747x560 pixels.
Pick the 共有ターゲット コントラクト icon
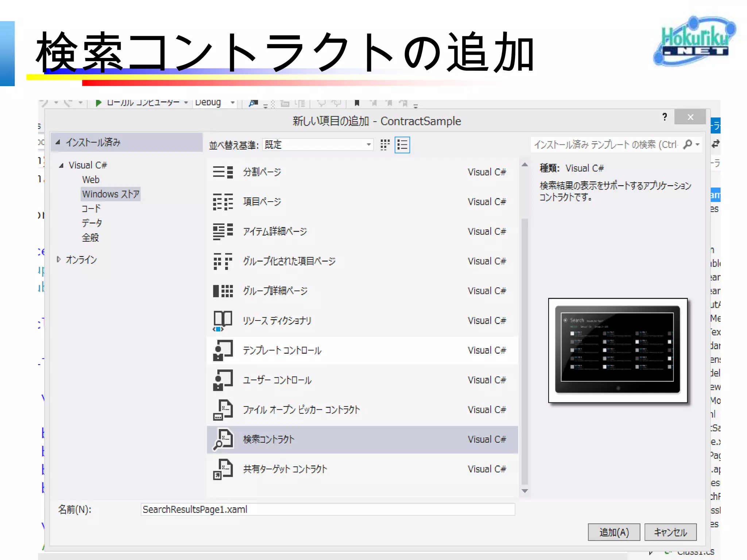[x=223, y=469]
